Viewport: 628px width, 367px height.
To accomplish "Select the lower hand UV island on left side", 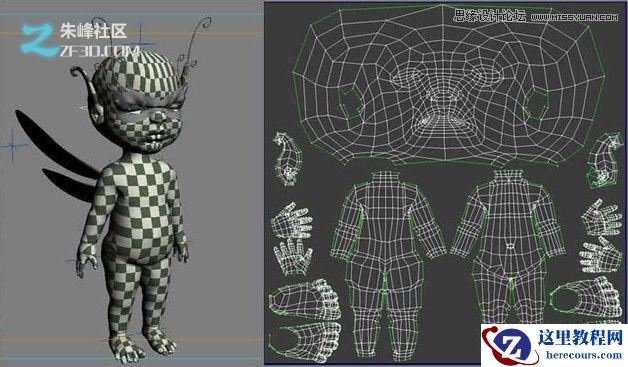I will [x=293, y=256].
